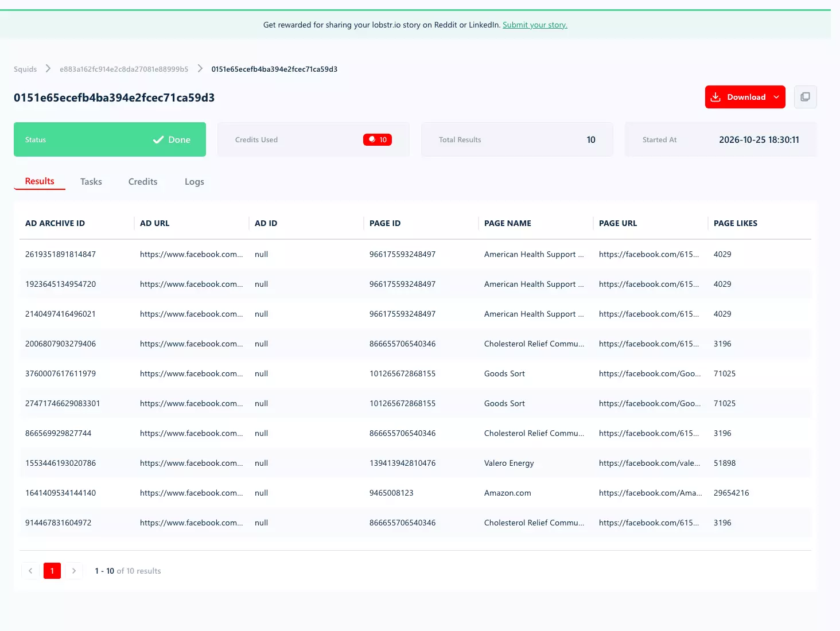Click the Valero page URL cell

tap(650, 463)
